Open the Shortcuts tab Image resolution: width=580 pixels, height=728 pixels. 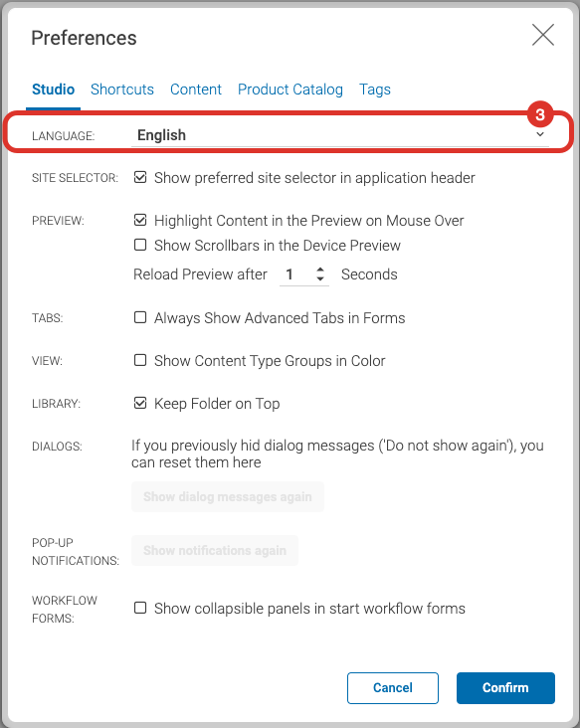click(122, 90)
